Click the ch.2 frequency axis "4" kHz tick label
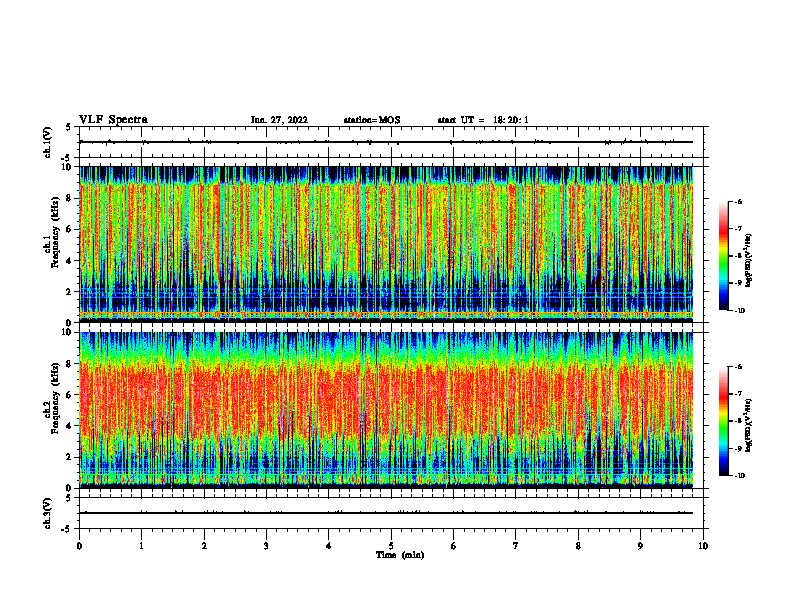The width and height of the screenshot is (792, 612). click(x=70, y=426)
